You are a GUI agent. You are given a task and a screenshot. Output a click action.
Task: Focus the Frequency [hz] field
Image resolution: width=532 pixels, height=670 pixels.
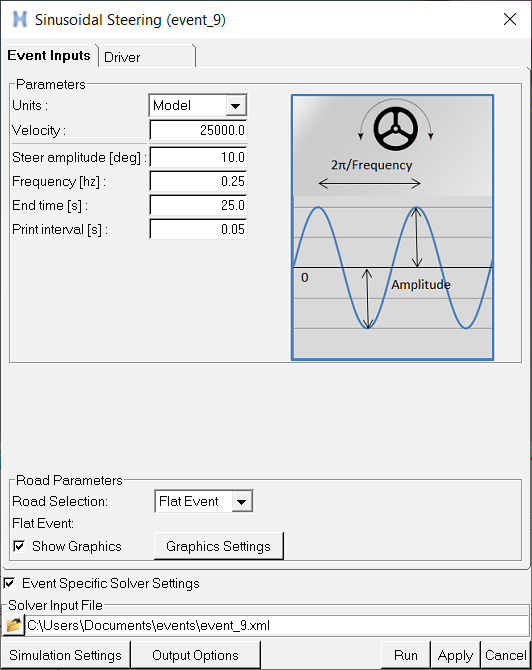[198, 181]
